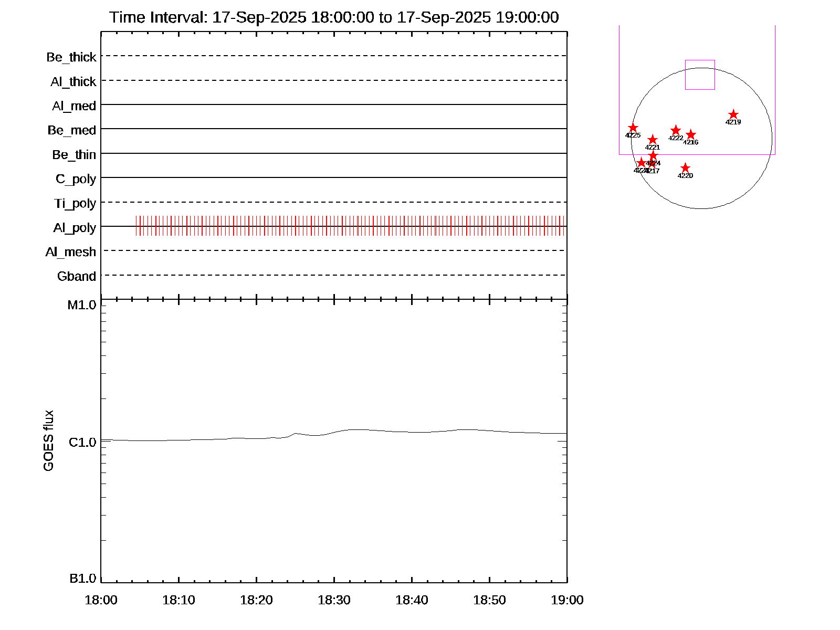Select the red star above 4225
This screenshot has height=630, width=840.
(x=633, y=128)
